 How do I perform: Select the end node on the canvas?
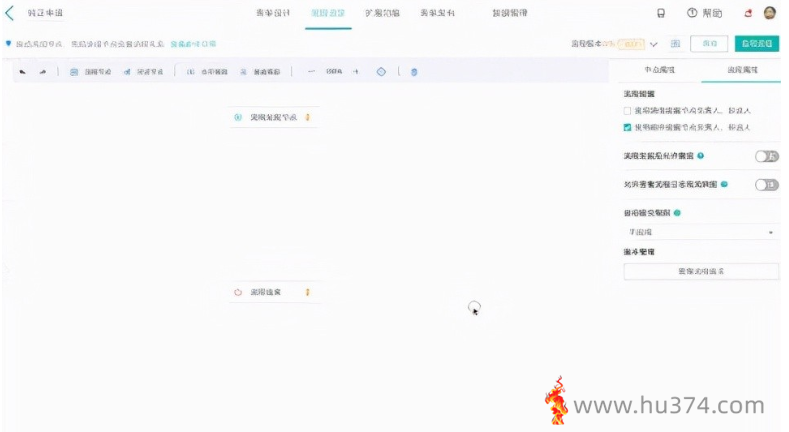[273, 292]
